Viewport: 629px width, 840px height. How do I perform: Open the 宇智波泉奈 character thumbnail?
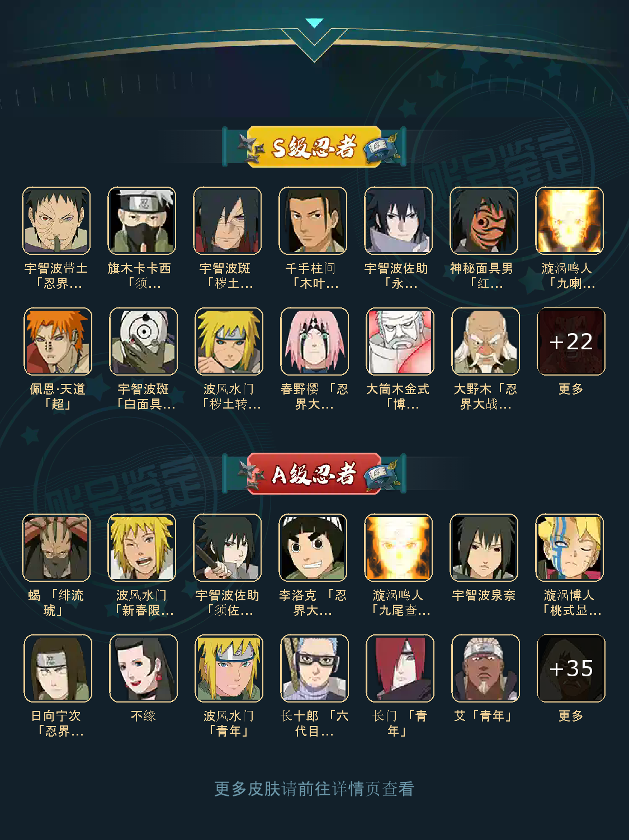(x=484, y=548)
